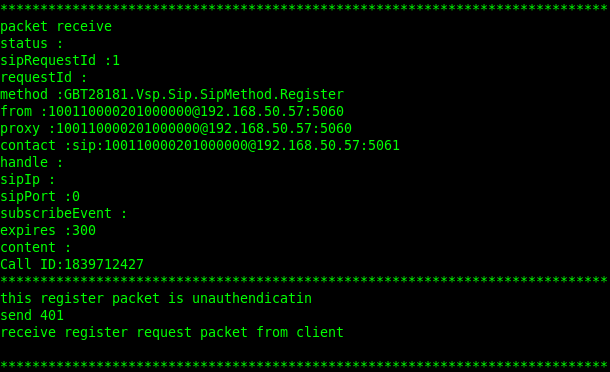Click the 'status :' line
610x372 pixels.
[32, 44]
